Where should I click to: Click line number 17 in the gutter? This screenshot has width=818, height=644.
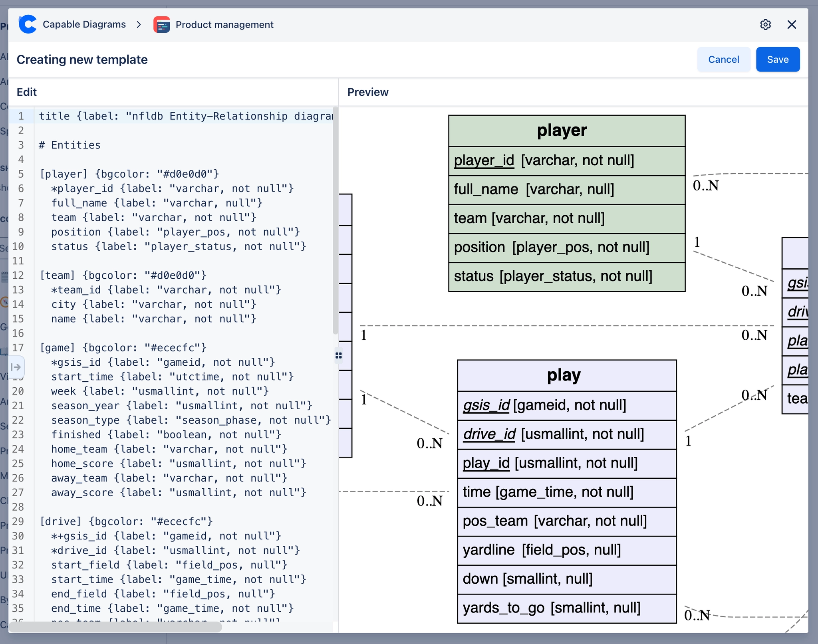pos(19,347)
